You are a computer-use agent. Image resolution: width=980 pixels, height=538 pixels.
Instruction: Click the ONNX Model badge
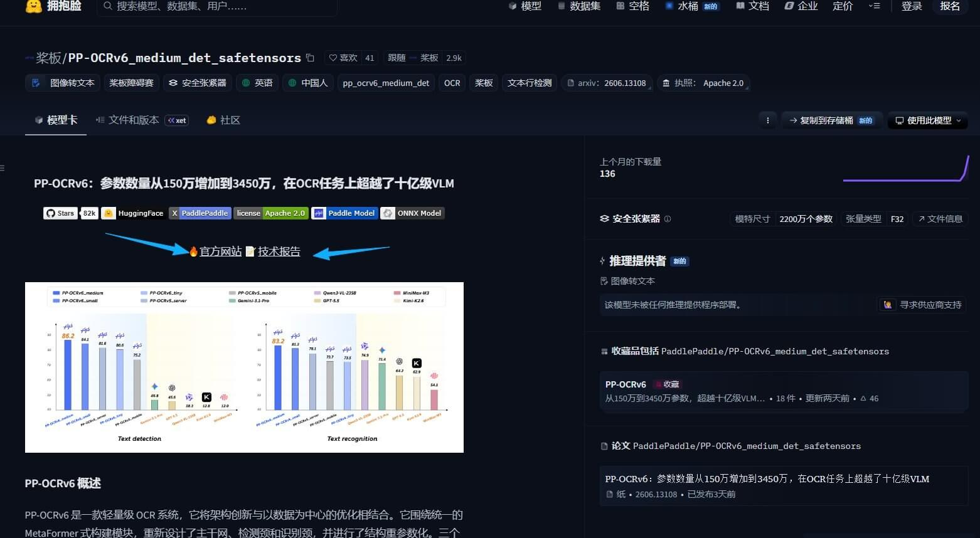click(412, 213)
